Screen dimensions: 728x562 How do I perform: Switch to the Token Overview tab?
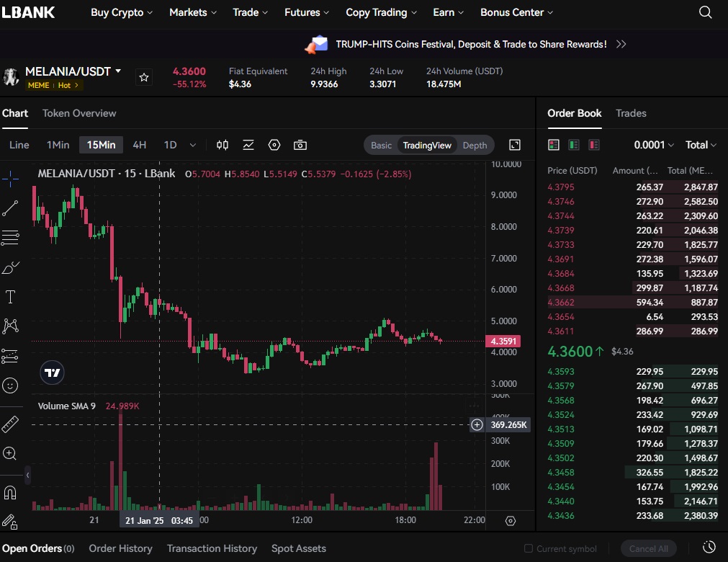click(x=79, y=113)
